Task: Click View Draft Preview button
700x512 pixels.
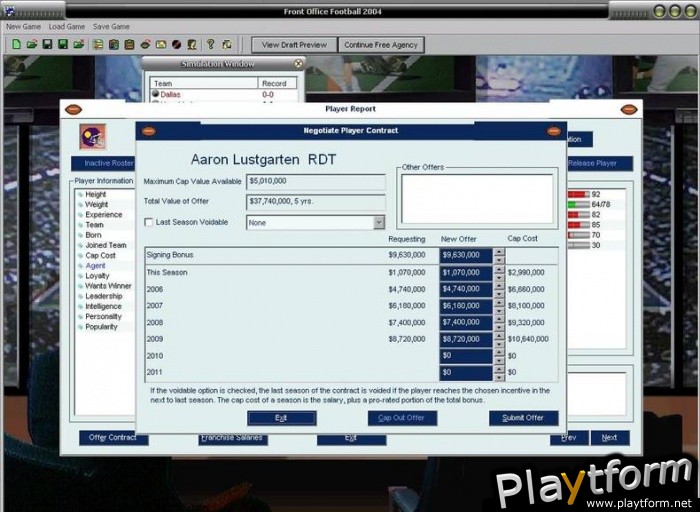Action: pyautogui.click(x=294, y=45)
